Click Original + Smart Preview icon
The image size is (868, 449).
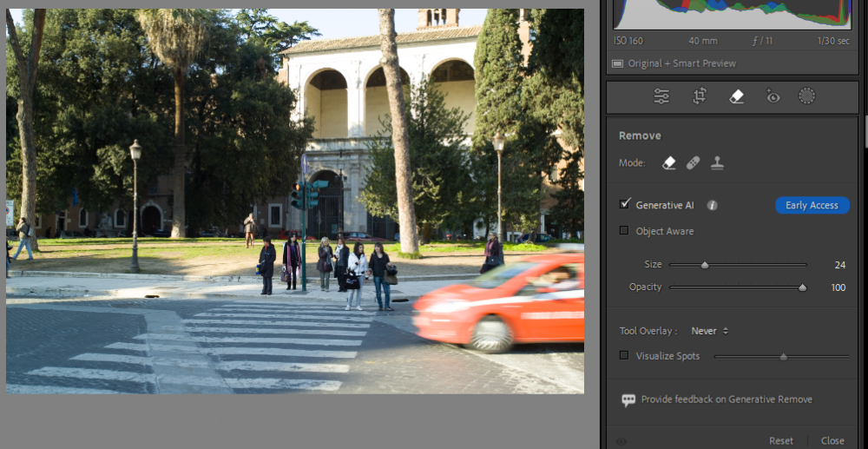(617, 63)
